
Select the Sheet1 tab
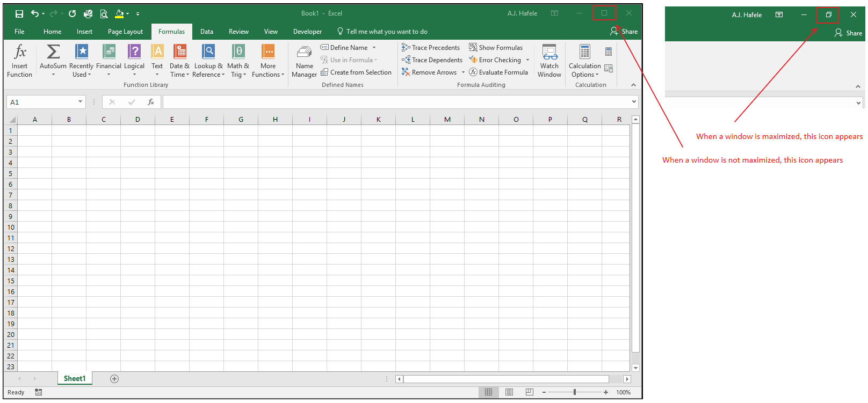click(x=75, y=378)
